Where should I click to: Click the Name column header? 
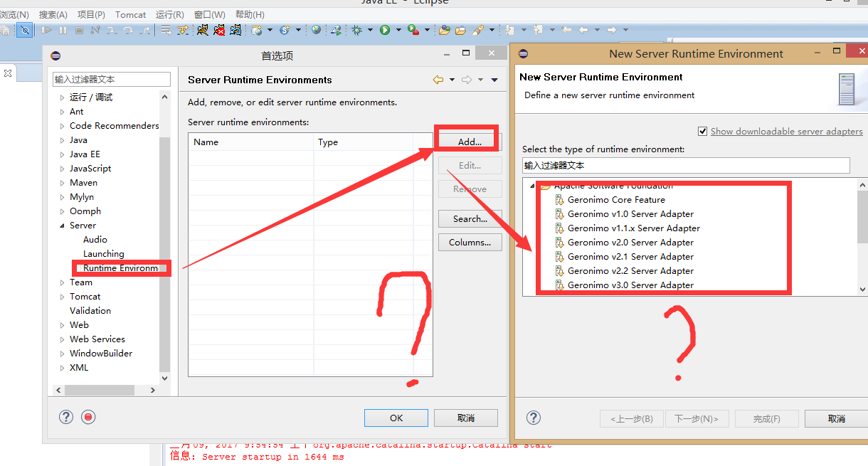(x=251, y=142)
